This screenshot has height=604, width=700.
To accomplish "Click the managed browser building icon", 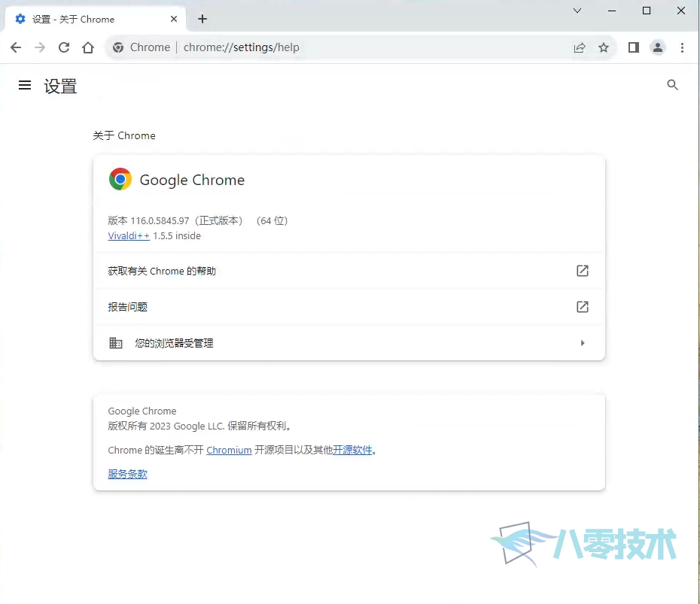I will coord(116,342).
